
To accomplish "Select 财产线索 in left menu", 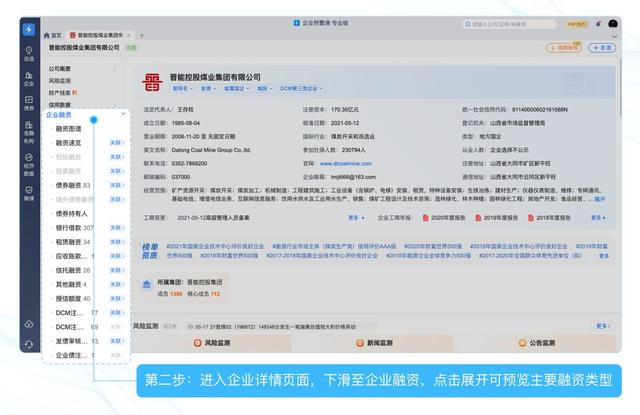I will click(60, 93).
